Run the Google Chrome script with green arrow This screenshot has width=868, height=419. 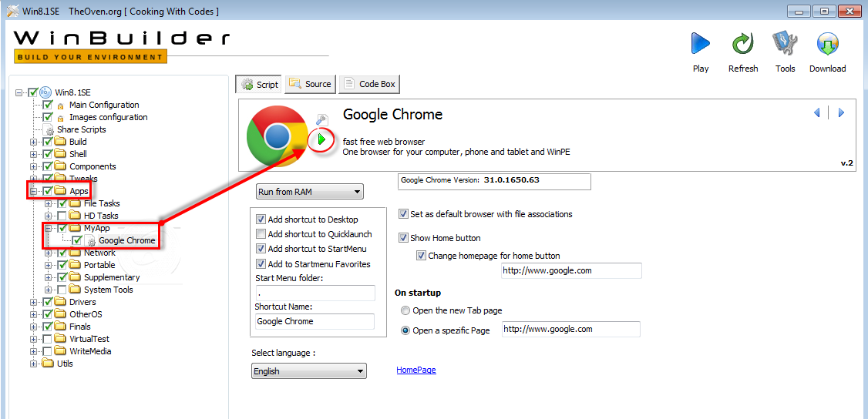(321, 140)
